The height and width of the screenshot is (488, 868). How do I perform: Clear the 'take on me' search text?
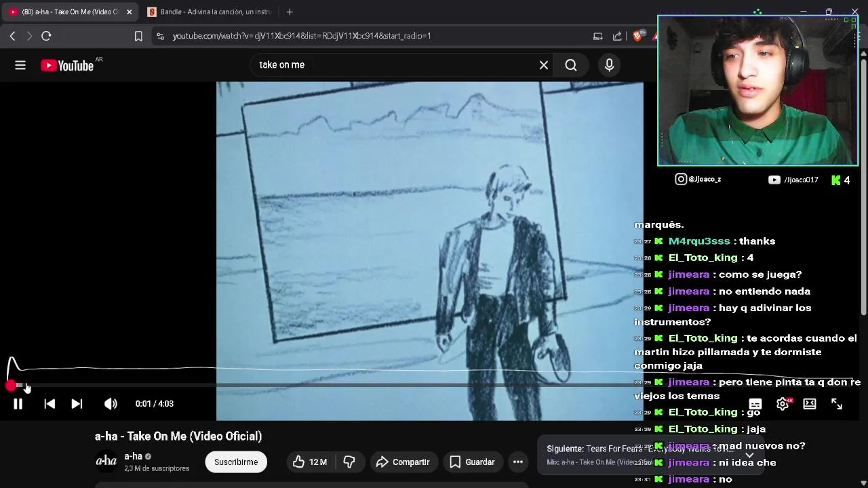click(x=544, y=65)
